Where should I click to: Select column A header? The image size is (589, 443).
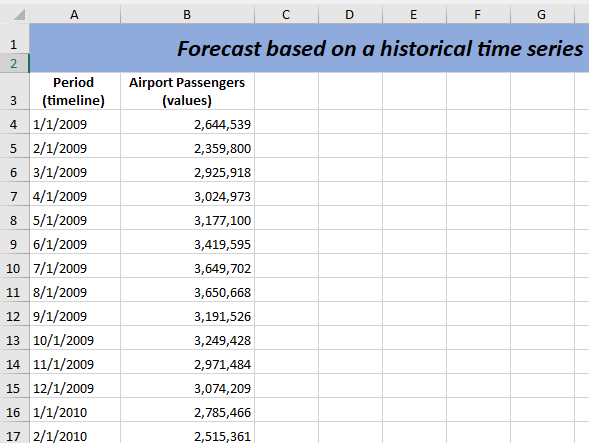tap(75, 14)
